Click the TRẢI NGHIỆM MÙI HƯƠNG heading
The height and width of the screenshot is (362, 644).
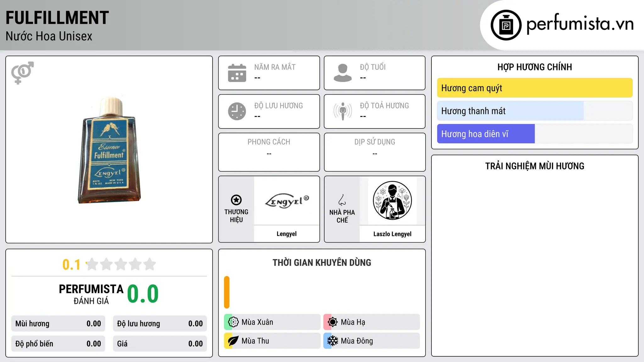pos(535,166)
